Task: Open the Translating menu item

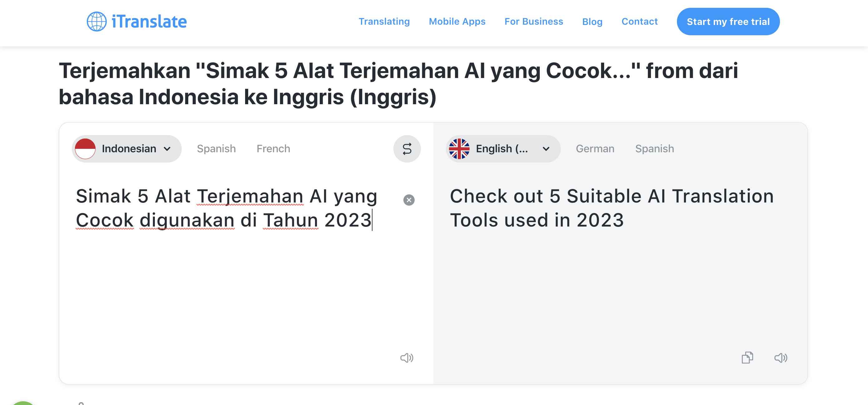Action: [384, 22]
